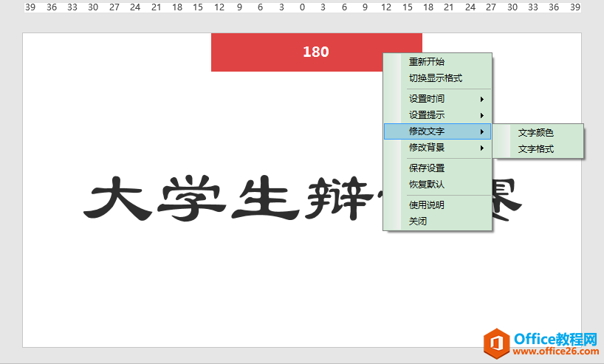Screen dimensions: 604x364
Task: Click the 0 mark on the ruler
Action: 302,6
